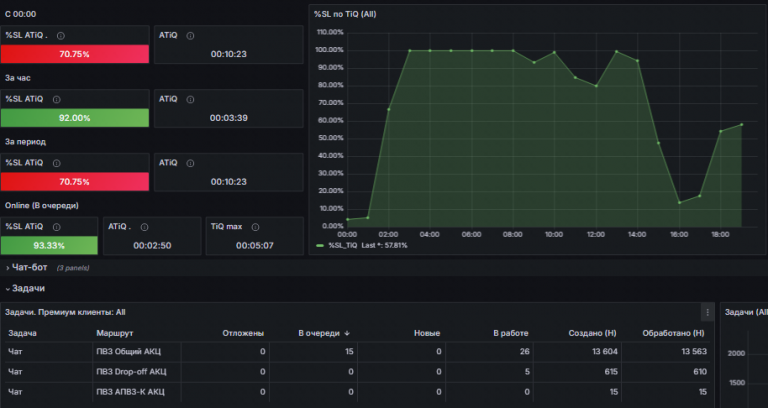
Task: Open the %SL по TiQ (All) panel title
Action: point(345,14)
